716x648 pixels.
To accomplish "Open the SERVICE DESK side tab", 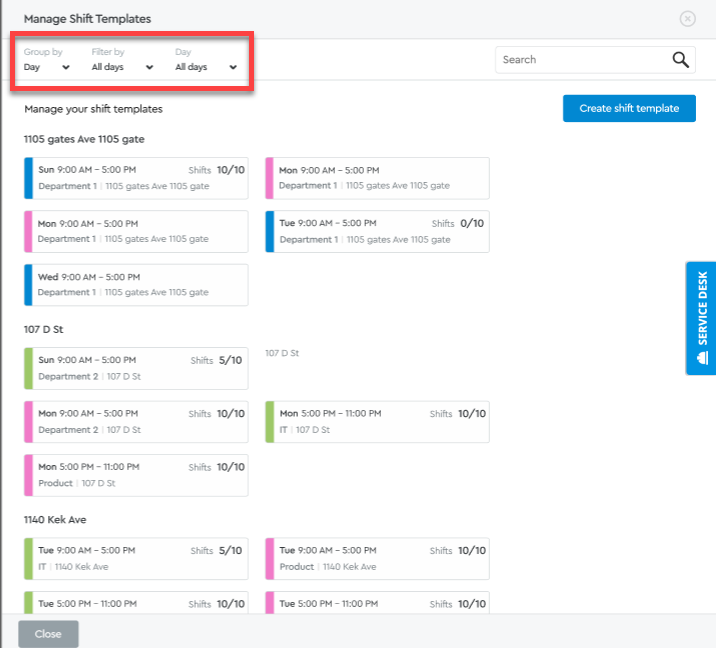I will tap(701, 318).
